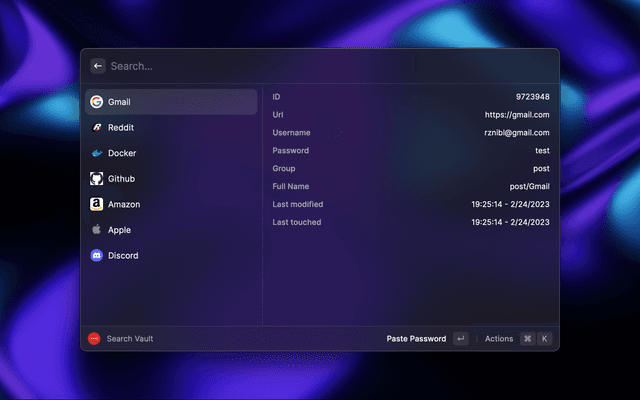
Task: Click the K key shortcut badge
Action: (545, 339)
